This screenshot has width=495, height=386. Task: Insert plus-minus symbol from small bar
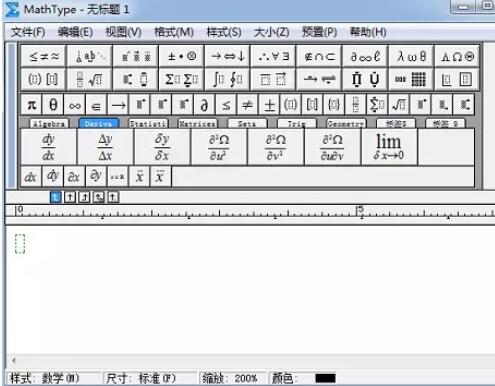click(x=269, y=105)
